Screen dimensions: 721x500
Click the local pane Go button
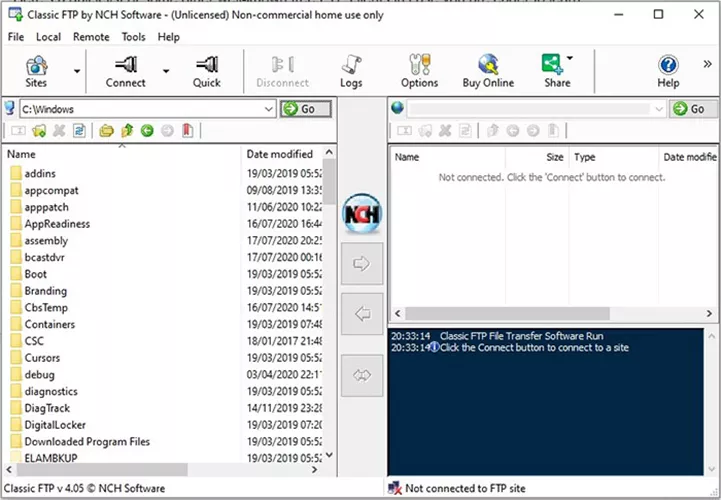[x=305, y=109]
